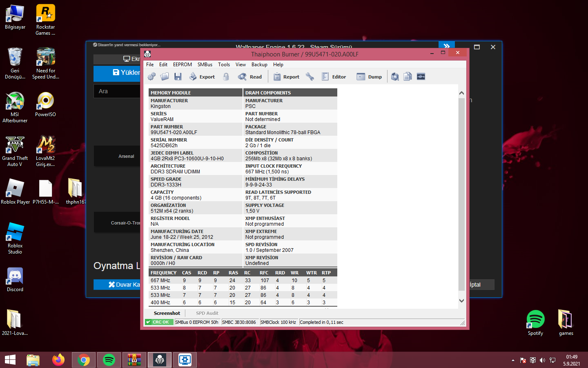Open the EEPROM menu
Viewport: 588px width, 368px height.
click(x=182, y=65)
